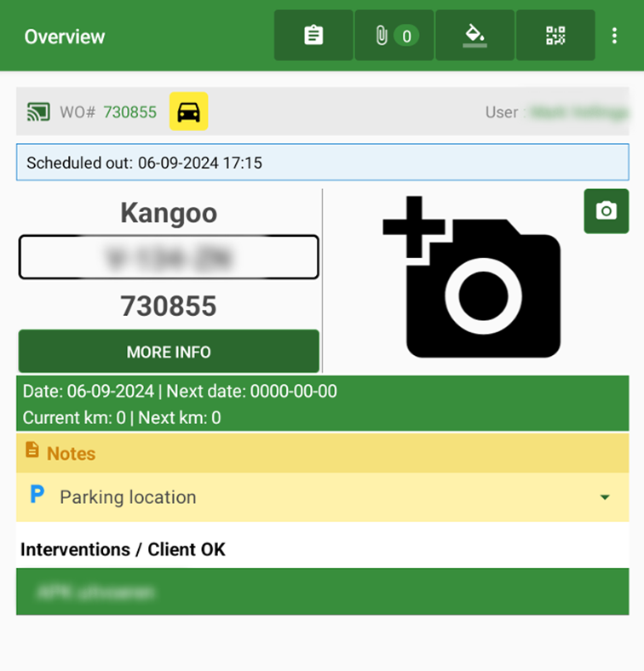Tap the attachments count badge 0

(406, 36)
